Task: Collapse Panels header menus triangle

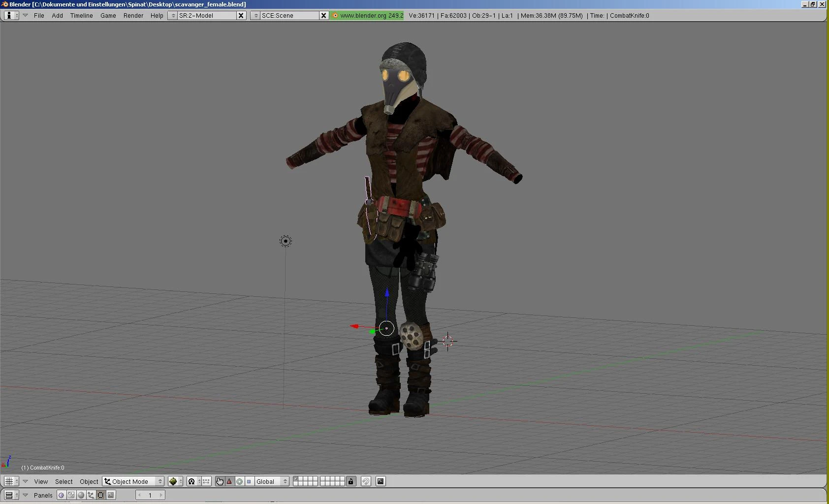Action: (25, 495)
